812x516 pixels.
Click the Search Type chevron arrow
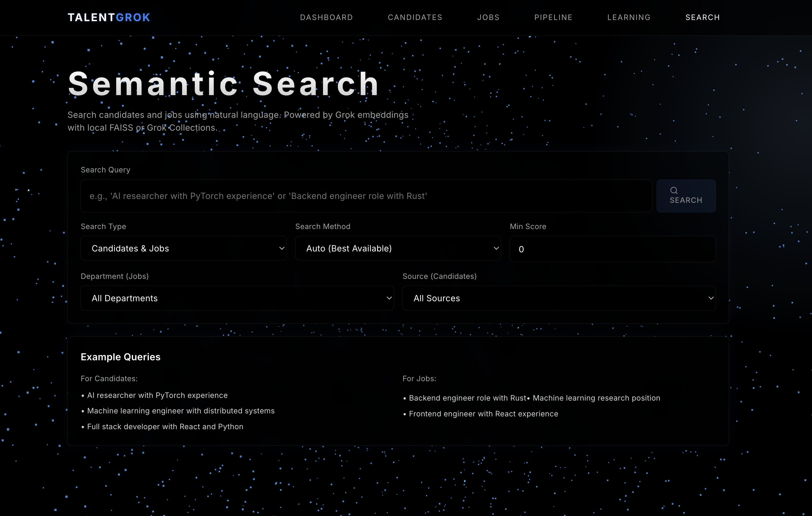[x=282, y=248]
